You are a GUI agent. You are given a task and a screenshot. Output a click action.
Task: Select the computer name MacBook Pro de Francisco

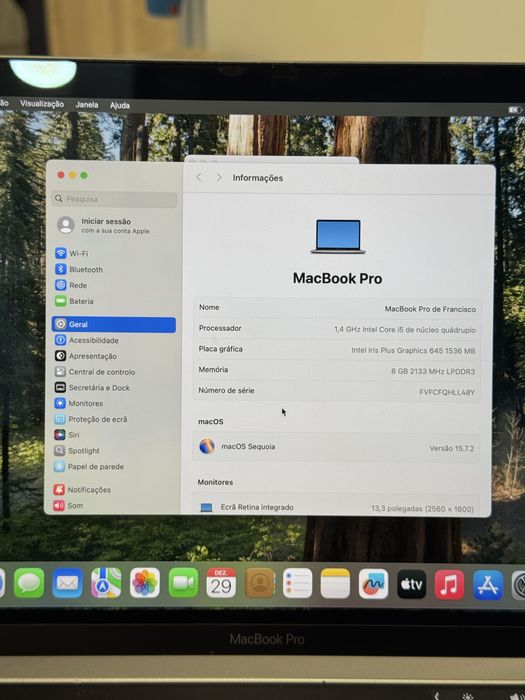[x=430, y=309]
